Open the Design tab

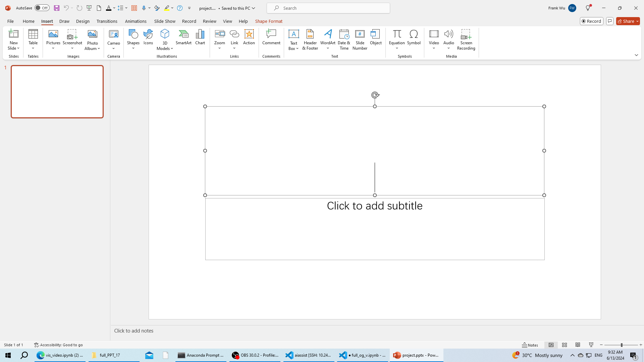click(83, 21)
